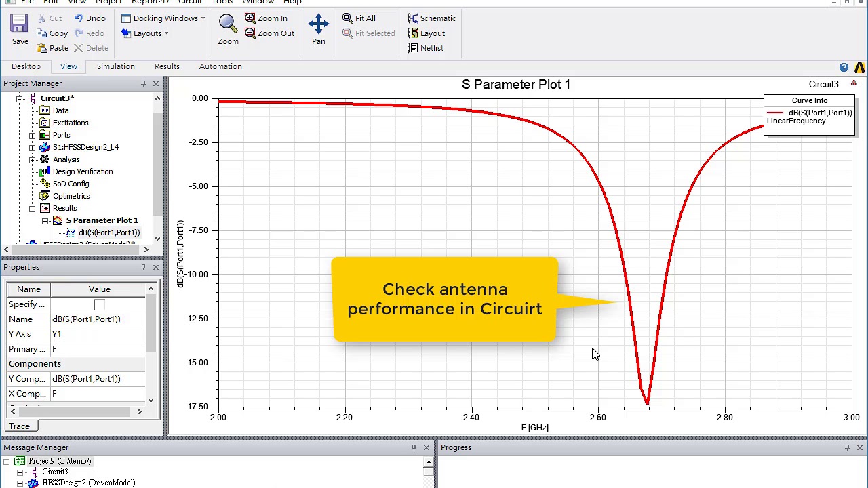Click the Zoom In icon

pyautogui.click(x=250, y=18)
